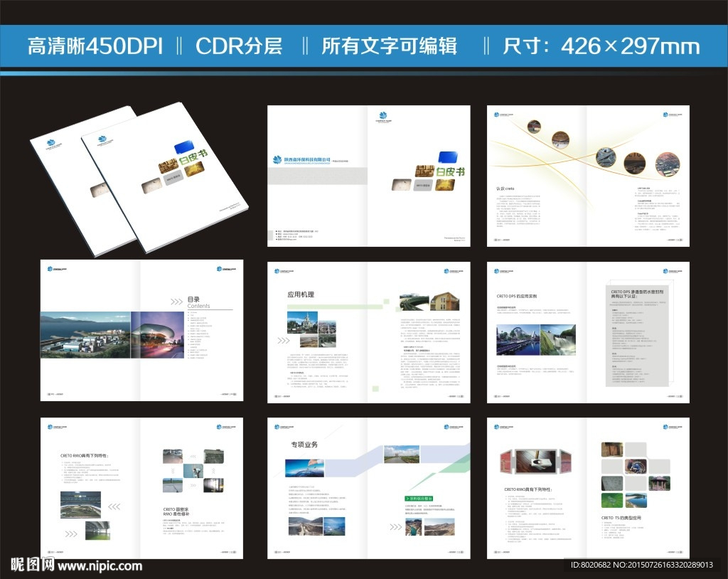Open the 认识 creto spread thumbnail
The width and height of the screenshot is (728, 579).
588,176
